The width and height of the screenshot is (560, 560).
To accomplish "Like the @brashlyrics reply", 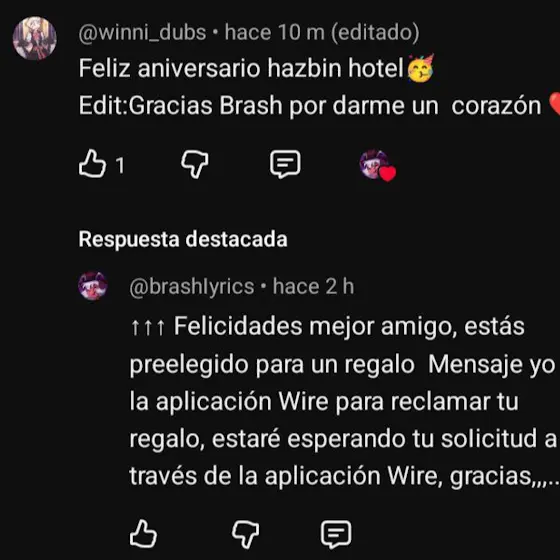I will click(x=143, y=534).
